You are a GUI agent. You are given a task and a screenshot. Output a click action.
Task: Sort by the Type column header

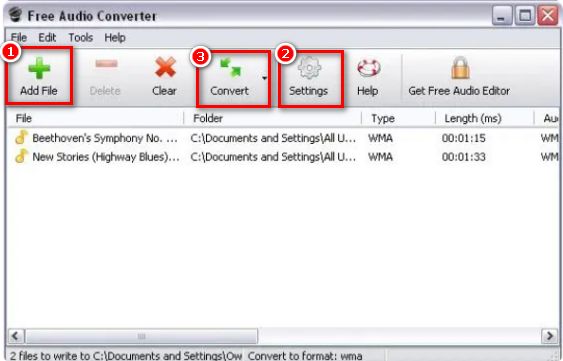tap(399, 118)
